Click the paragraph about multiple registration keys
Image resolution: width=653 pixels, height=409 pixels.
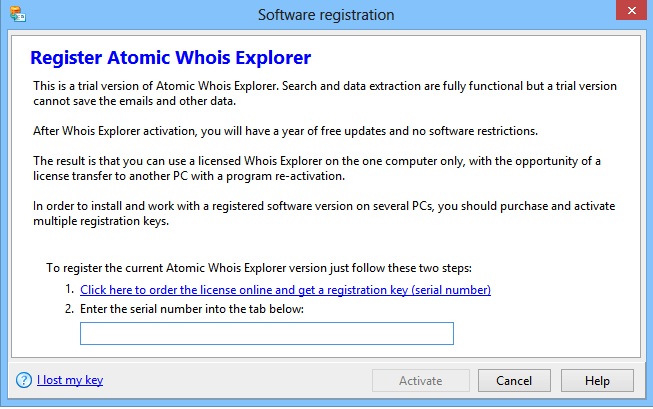click(x=322, y=214)
